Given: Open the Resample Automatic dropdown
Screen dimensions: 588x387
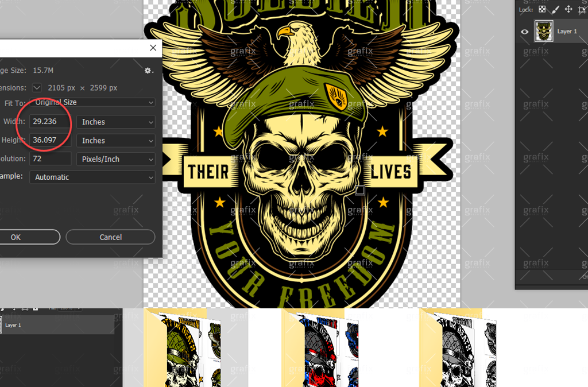Looking at the screenshot, I should (92, 177).
